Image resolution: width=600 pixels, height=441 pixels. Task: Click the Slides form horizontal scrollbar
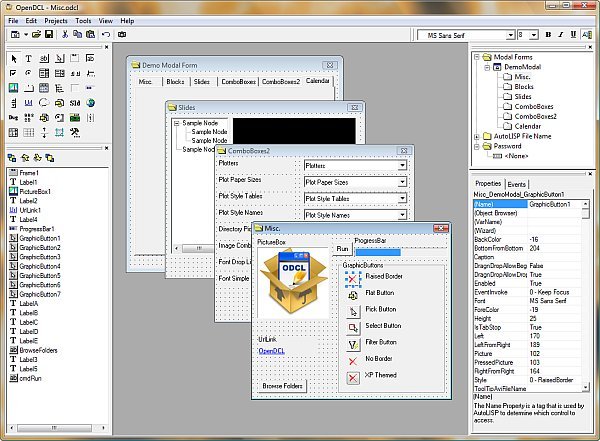[x=199, y=248]
